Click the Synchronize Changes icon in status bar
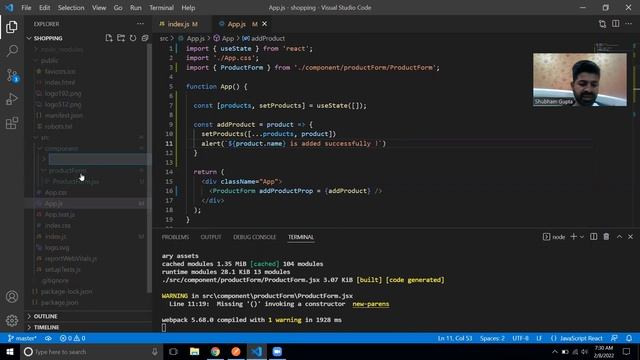This screenshot has width=640, height=360. (x=48, y=338)
